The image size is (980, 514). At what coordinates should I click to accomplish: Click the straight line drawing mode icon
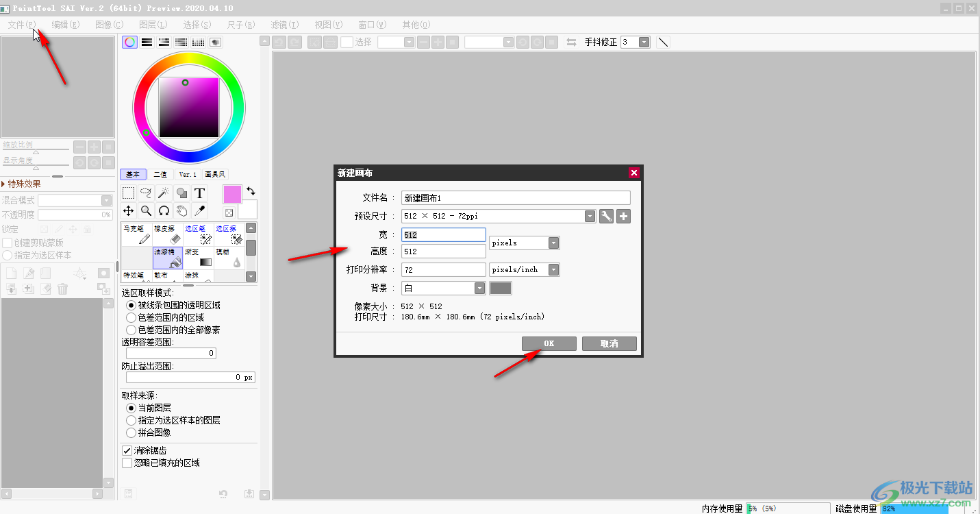pos(663,42)
